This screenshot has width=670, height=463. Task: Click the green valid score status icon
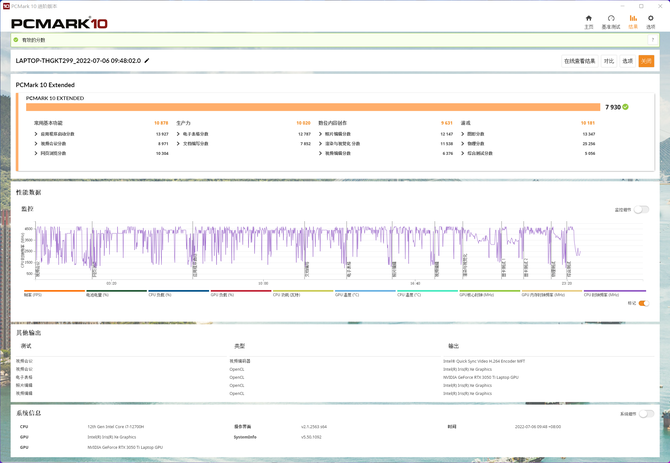(x=17, y=40)
